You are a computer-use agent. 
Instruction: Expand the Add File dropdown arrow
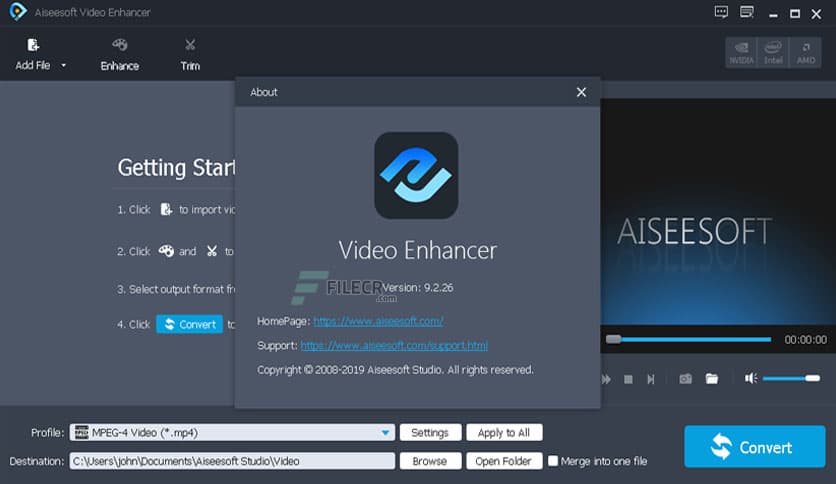point(63,66)
